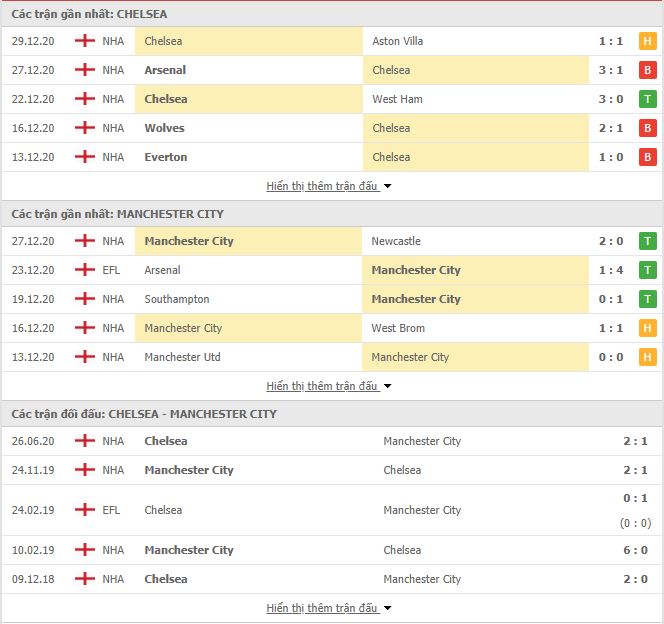Viewport: 664px width, 624px height.
Task: Click orange H badge for Manchester Utd vs Manchester City
Action: pyautogui.click(x=647, y=357)
